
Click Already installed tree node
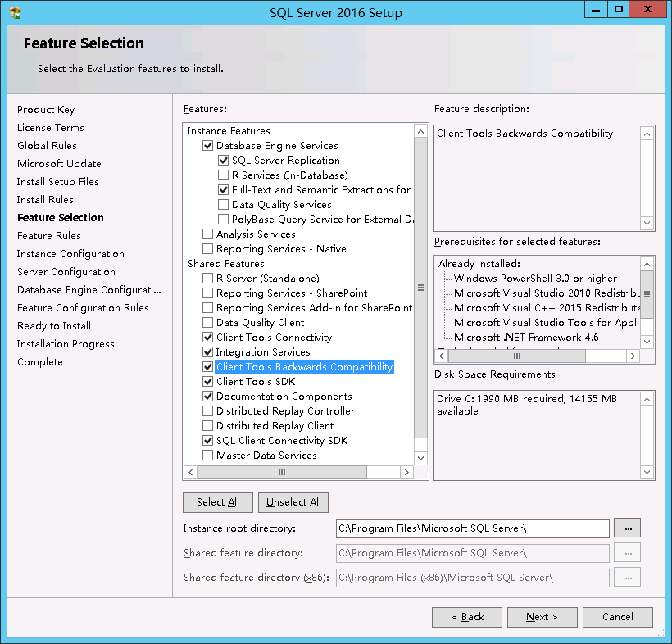479,264
